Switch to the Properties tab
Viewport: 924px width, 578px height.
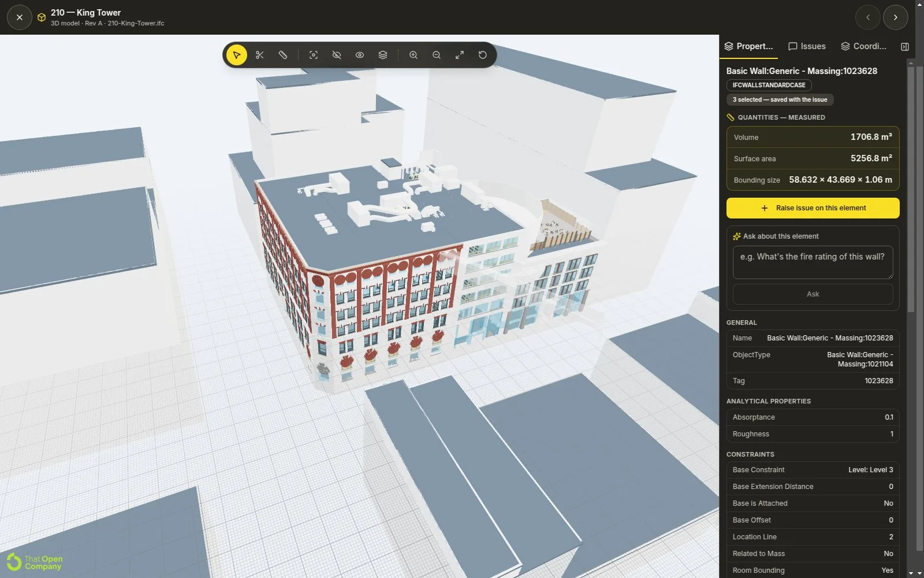pyautogui.click(x=748, y=46)
